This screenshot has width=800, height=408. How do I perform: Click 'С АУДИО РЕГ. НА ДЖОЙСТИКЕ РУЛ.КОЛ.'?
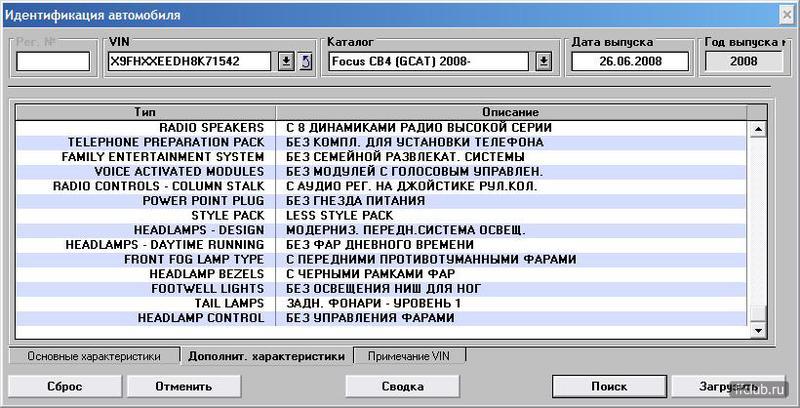412,186
